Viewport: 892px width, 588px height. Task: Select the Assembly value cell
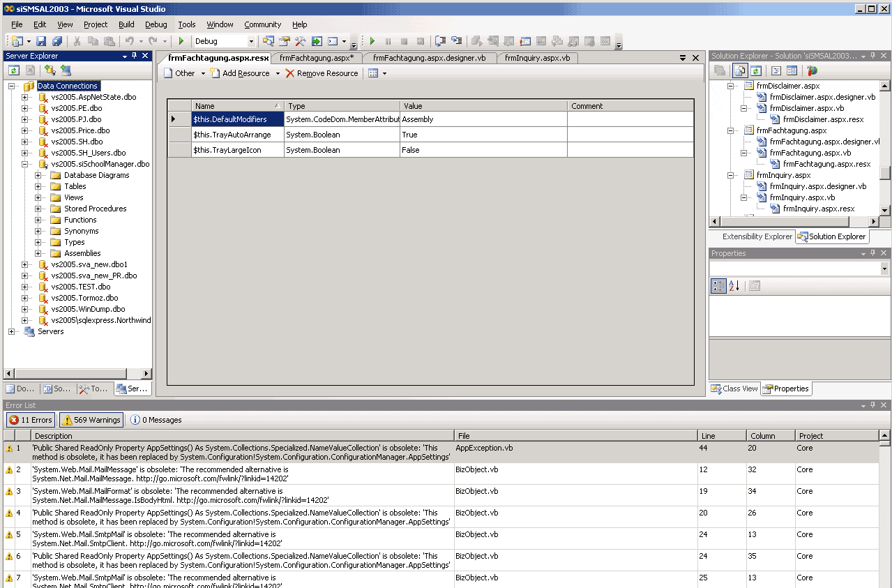484,119
